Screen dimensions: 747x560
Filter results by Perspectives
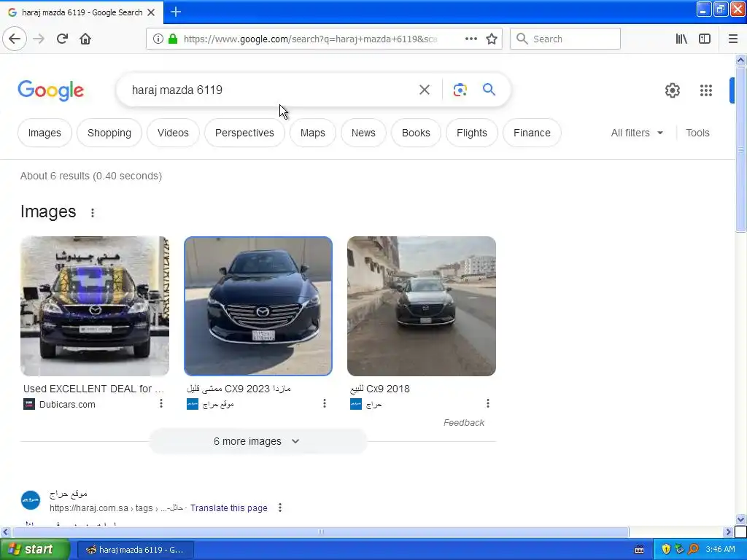click(x=244, y=133)
